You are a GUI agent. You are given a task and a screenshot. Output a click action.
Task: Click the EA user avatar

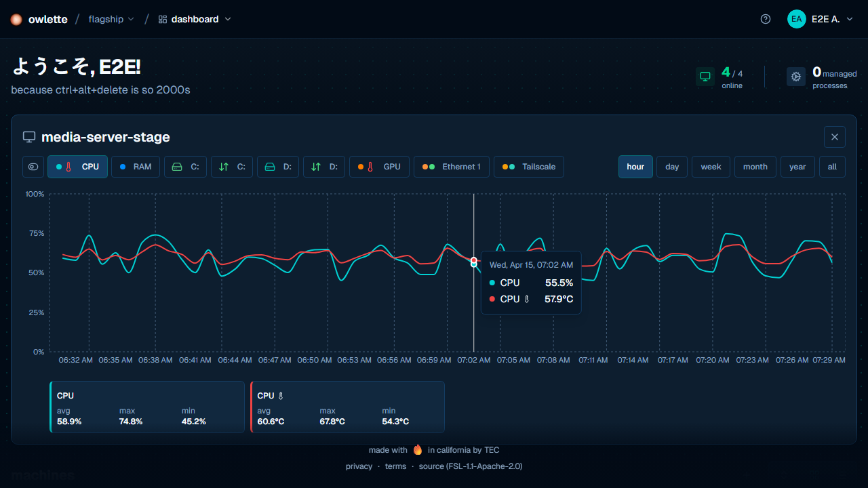coord(797,19)
